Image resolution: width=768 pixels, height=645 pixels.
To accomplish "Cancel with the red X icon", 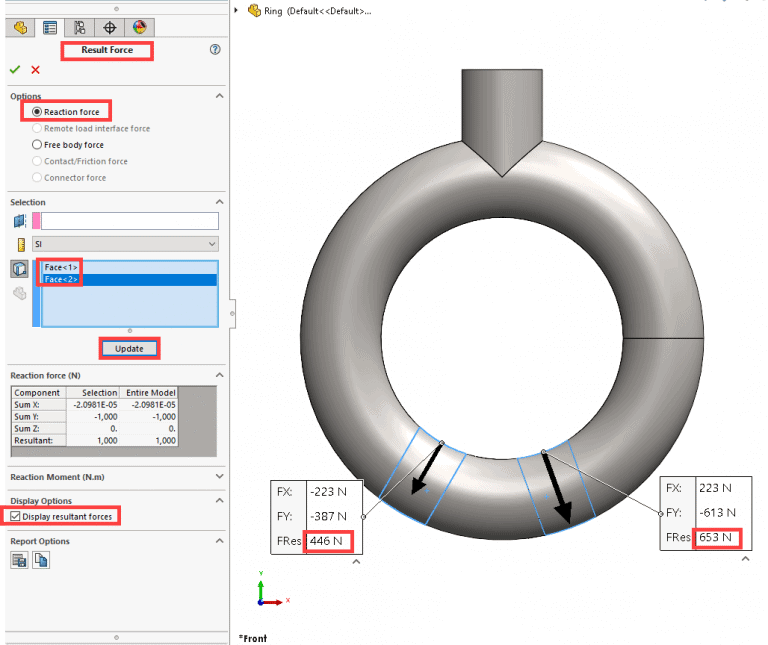I will pyautogui.click(x=36, y=69).
